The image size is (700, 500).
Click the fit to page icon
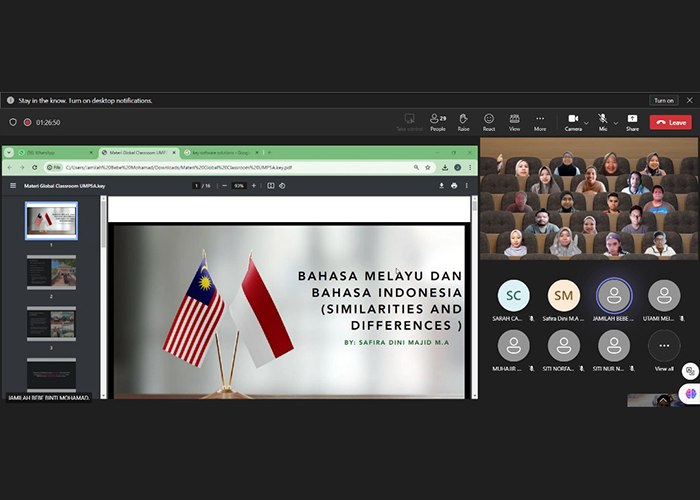tap(271, 186)
